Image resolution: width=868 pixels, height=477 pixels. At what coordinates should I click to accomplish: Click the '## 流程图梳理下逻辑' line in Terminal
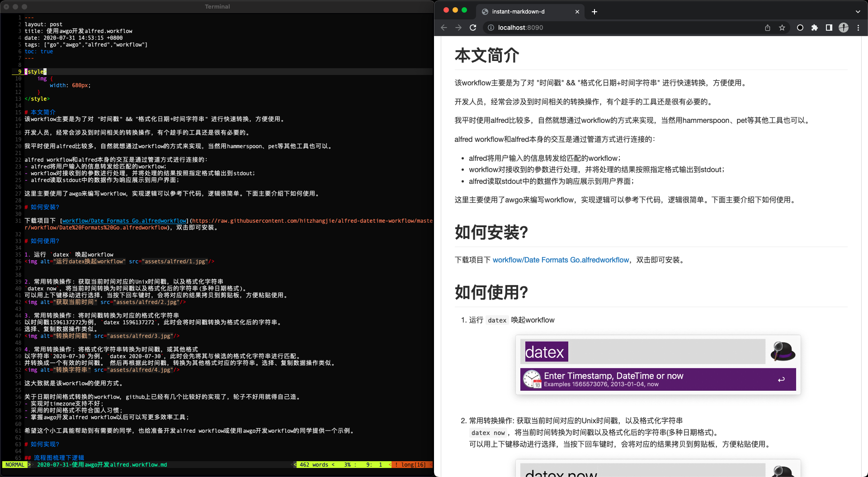(x=54, y=458)
